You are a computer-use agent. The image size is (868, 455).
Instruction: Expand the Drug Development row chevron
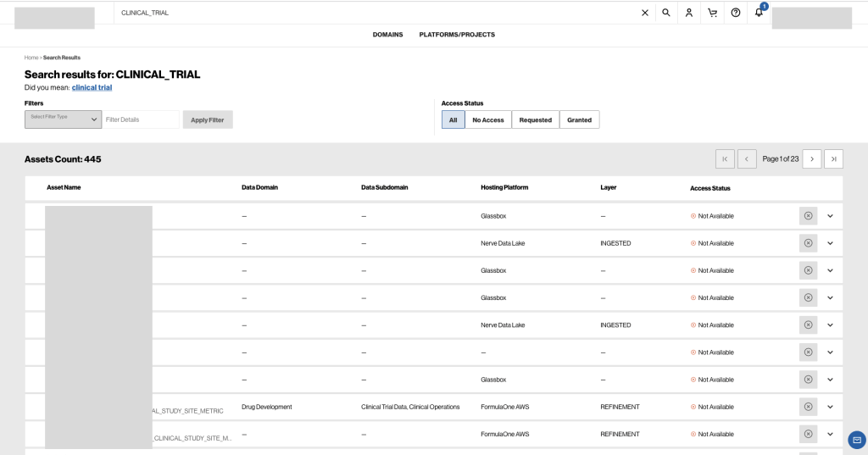tap(830, 407)
